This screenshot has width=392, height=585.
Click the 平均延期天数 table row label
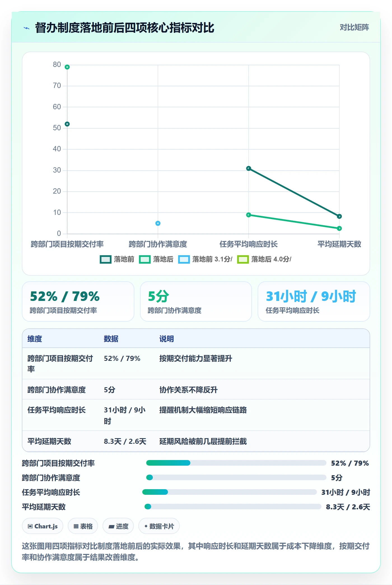pos(49,441)
